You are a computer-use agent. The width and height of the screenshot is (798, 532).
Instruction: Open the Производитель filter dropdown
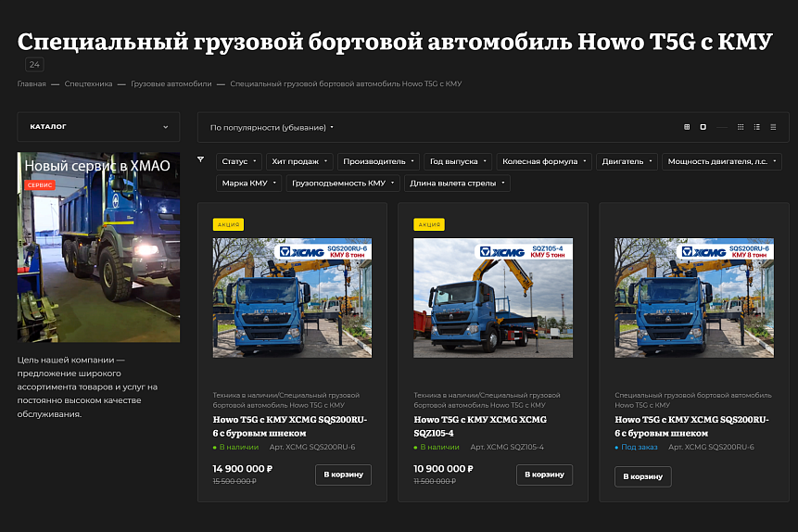click(x=378, y=161)
